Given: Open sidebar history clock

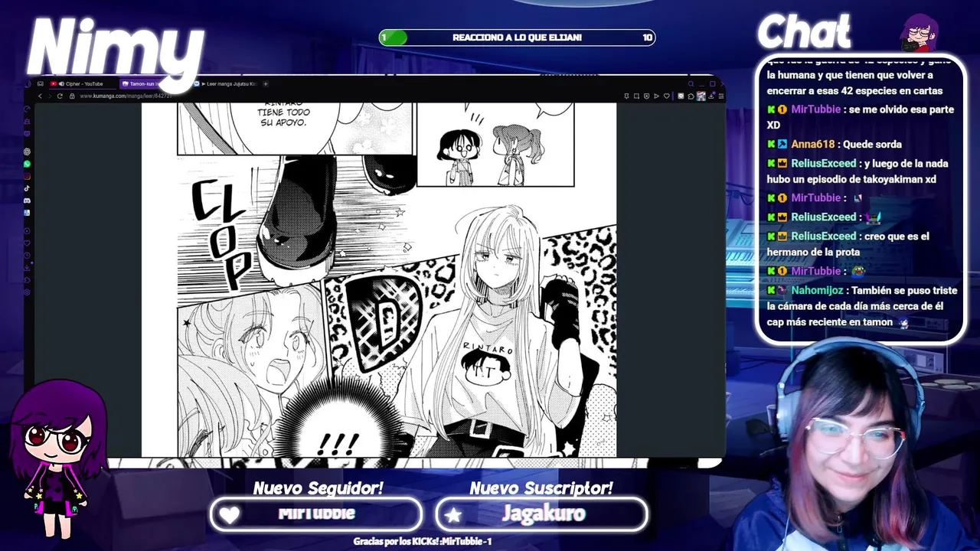Looking at the screenshot, I should click(x=27, y=256).
